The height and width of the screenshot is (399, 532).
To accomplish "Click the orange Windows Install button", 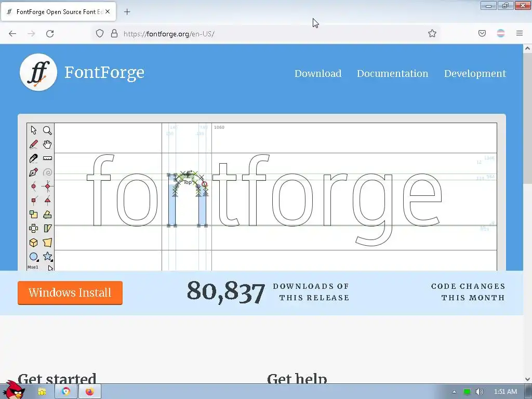I will click(x=70, y=293).
